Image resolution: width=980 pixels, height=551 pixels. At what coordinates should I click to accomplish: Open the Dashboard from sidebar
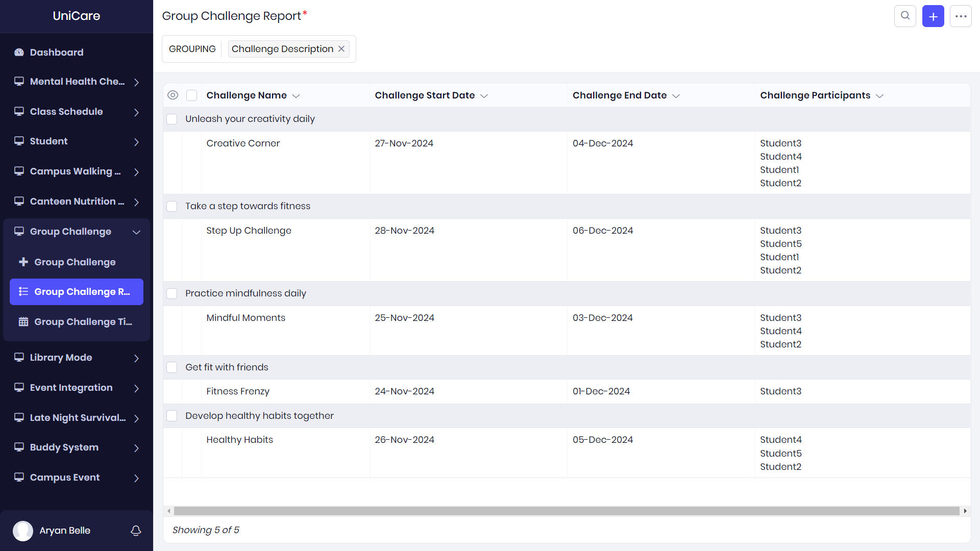56,52
